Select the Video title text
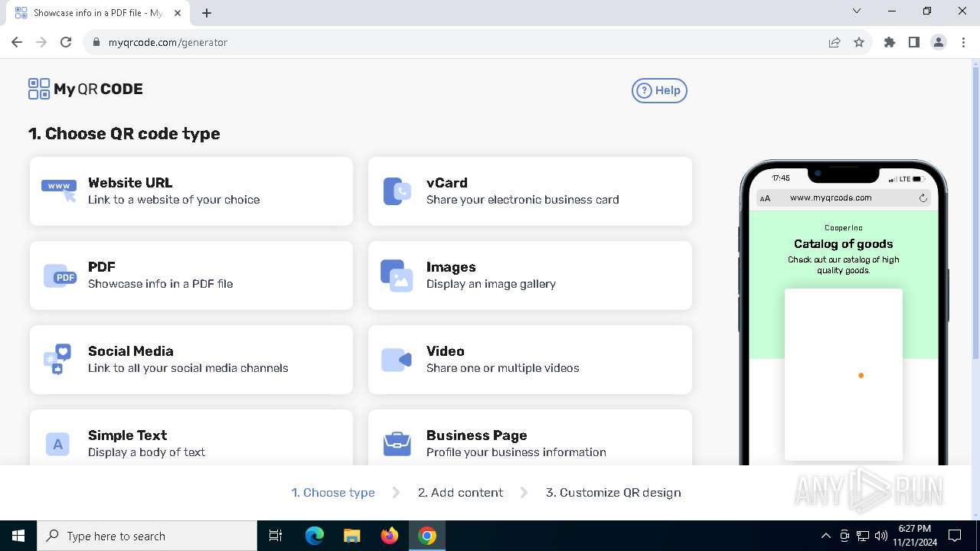The width and height of the screenshot is (980, 551). (446, 351)
